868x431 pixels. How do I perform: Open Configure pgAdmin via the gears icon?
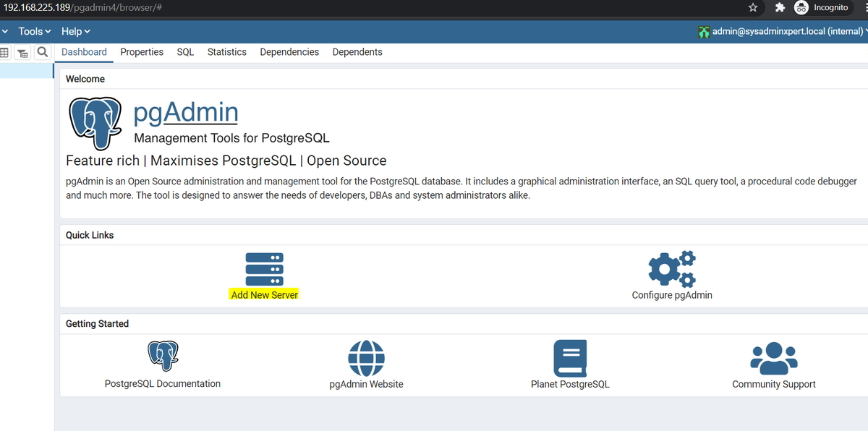pyautogui.click(x=672, y=268)
